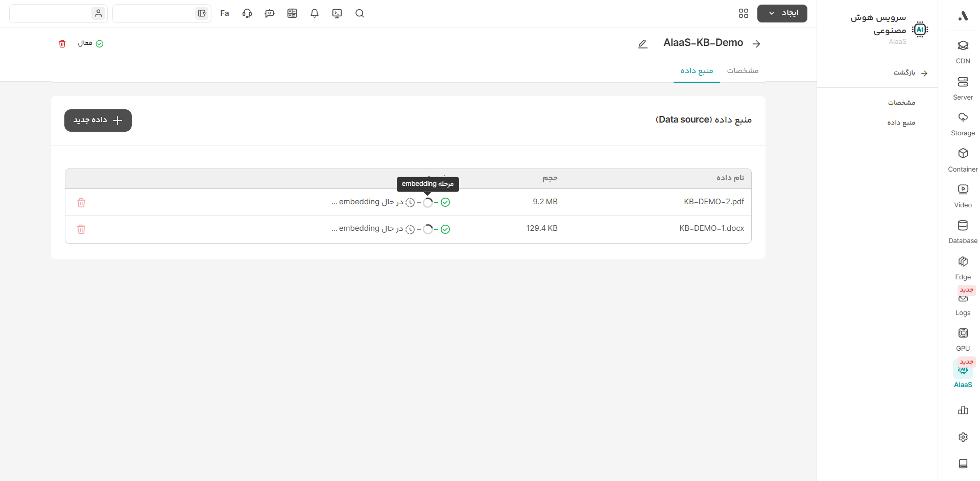Delete the KB-DEMO-2.pdf data source
The width and height of the screenshot is (980, 481).
[x=81, y=203]
